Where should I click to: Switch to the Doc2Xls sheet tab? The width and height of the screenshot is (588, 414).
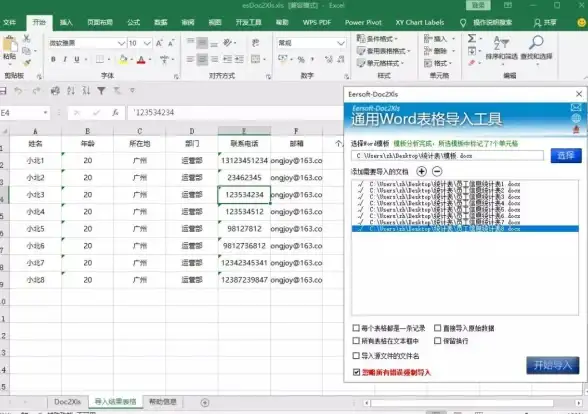(68, 402)
